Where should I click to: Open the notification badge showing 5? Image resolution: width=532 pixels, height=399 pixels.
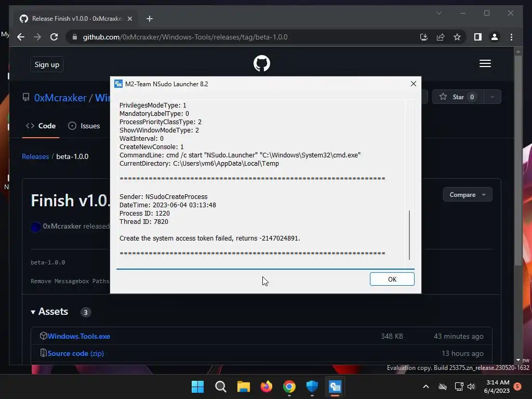coord(517,387)
